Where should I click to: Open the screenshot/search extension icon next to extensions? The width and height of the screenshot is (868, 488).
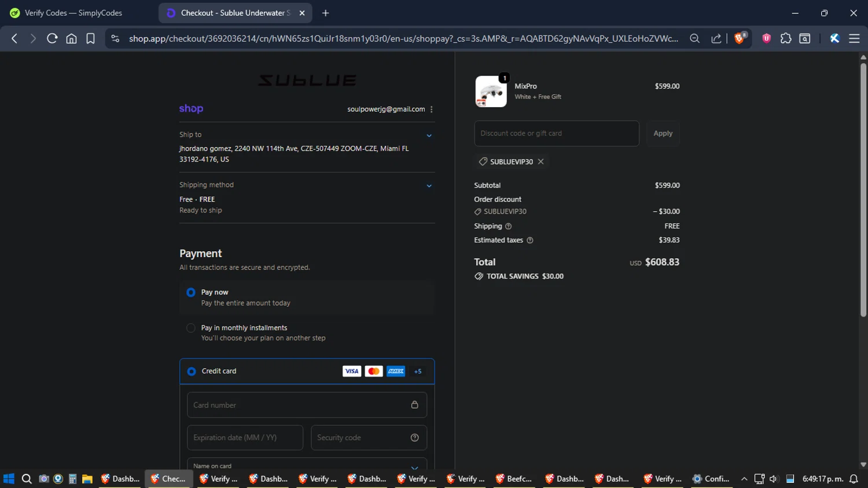pos(804,38)
